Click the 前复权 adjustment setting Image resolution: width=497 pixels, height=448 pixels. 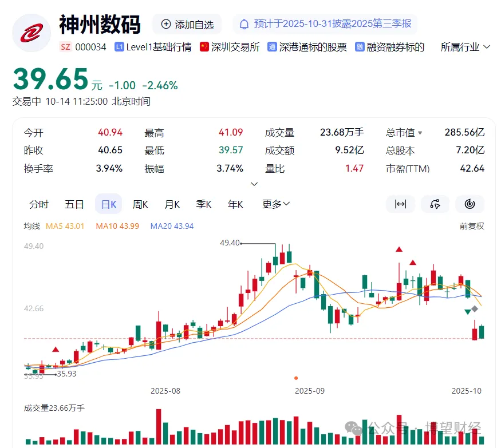point(472,226)
